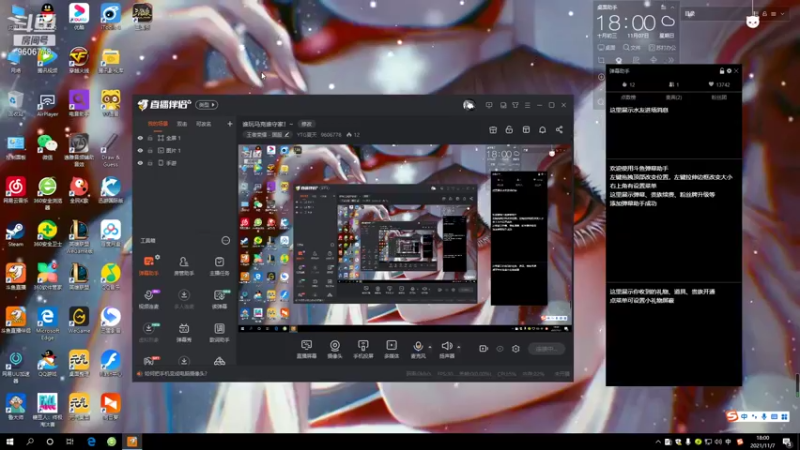
Task: Toggle lock in 弹幕助手 window
Action: [x=721, y=71]
